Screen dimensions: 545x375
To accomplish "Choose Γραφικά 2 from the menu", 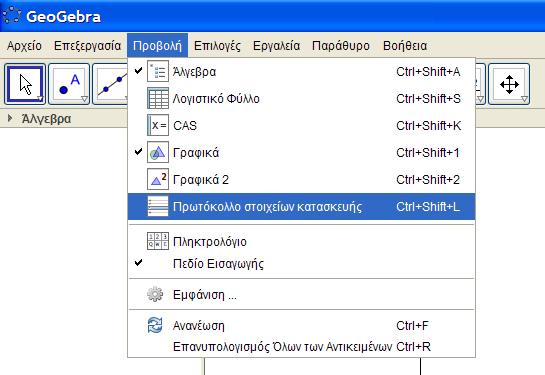I will pyautogui.click(x=301, y=179).
